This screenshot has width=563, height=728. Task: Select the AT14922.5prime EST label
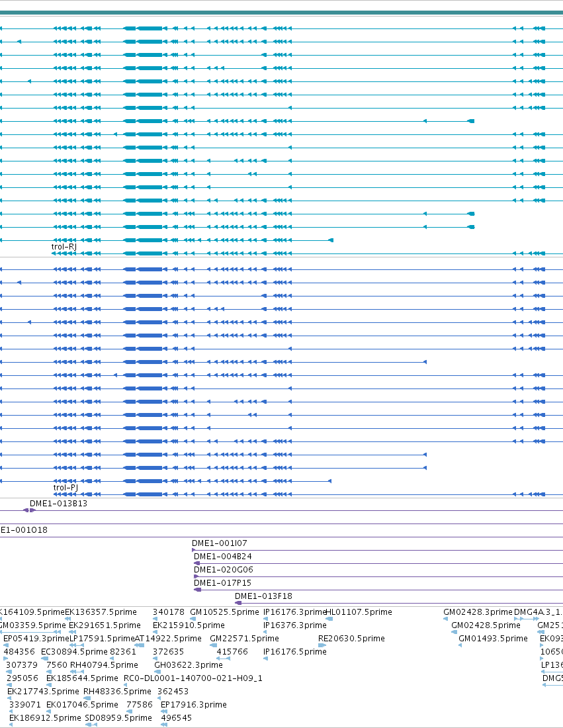tap(168, 639)
